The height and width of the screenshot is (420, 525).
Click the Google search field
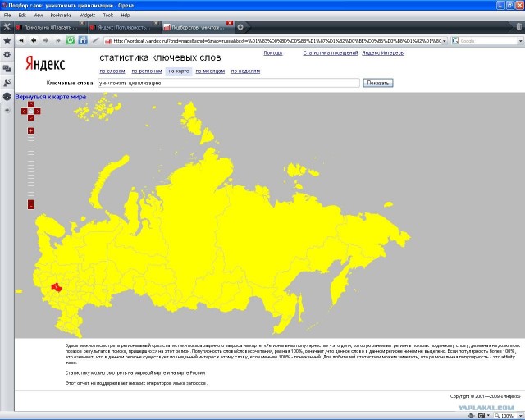tap(488, 41)
